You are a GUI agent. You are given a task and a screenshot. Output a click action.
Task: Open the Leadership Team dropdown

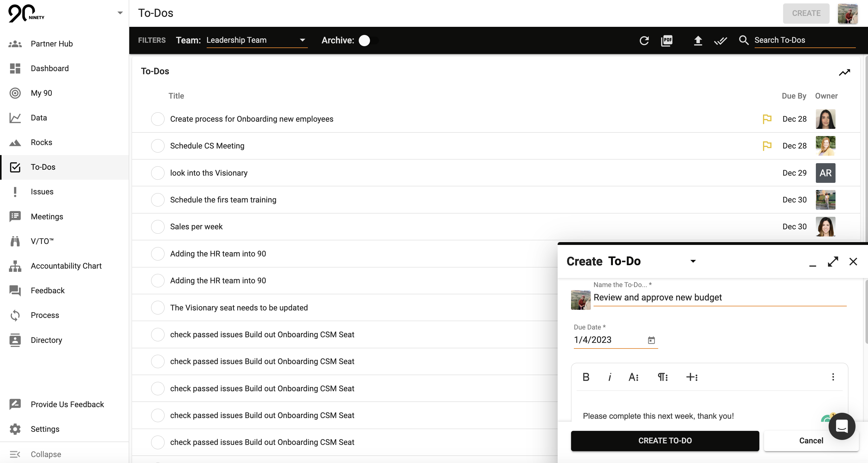(x=256, y=40)
